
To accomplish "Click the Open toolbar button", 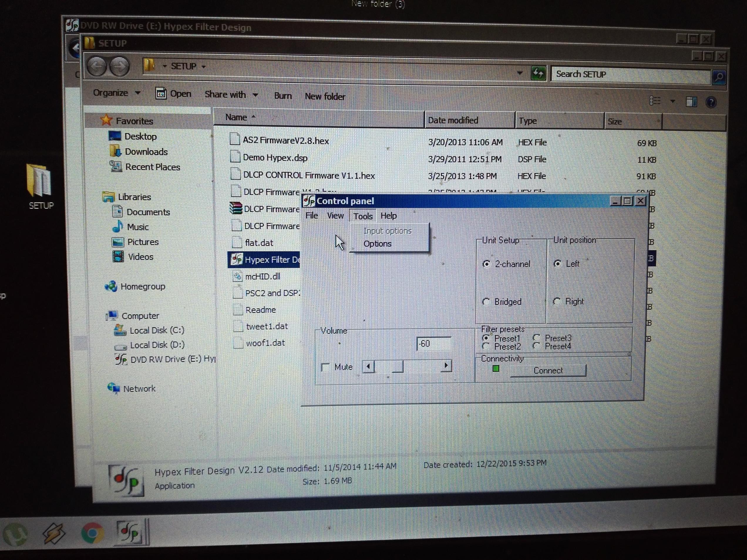I will click(x=173, y=94).
